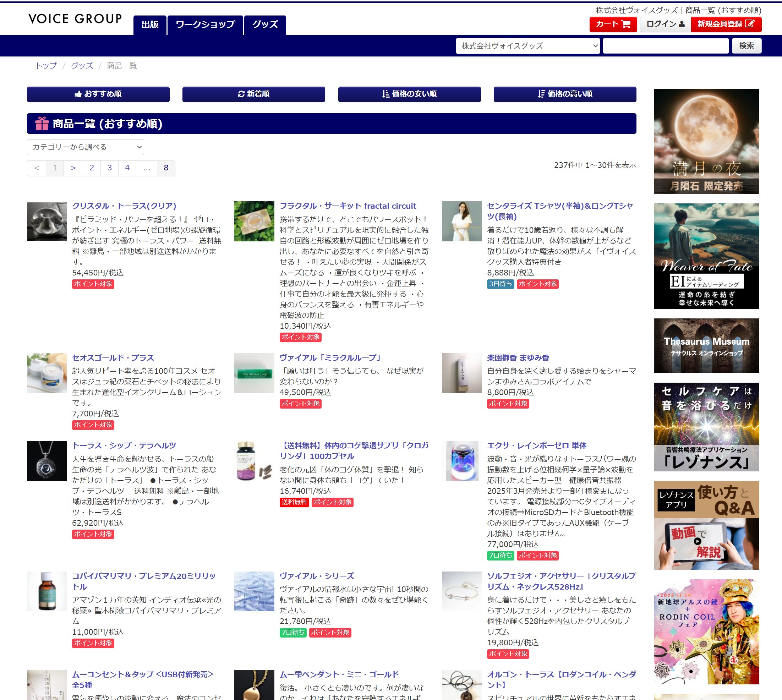The height and width of the screenshot is (700, 782).
Task: Sort by おすすめ順
Action: [x=98, y=94]
